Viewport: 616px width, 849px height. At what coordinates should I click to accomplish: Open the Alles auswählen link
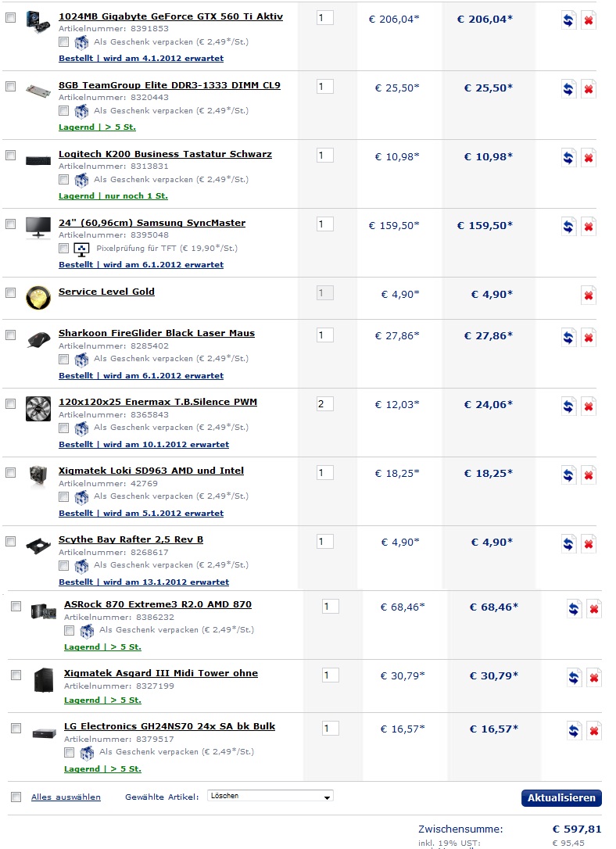(66, 797)
